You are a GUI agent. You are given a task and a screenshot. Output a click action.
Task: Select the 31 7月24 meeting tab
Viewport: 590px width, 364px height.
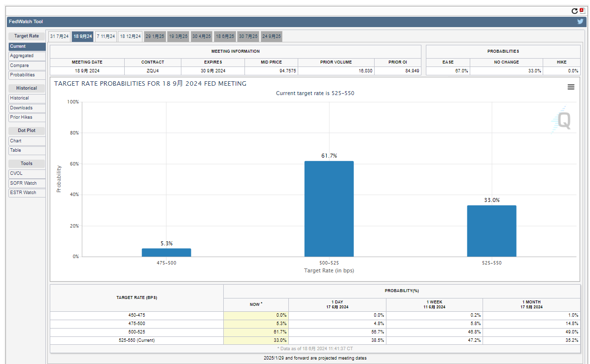[x=59, y=36]
